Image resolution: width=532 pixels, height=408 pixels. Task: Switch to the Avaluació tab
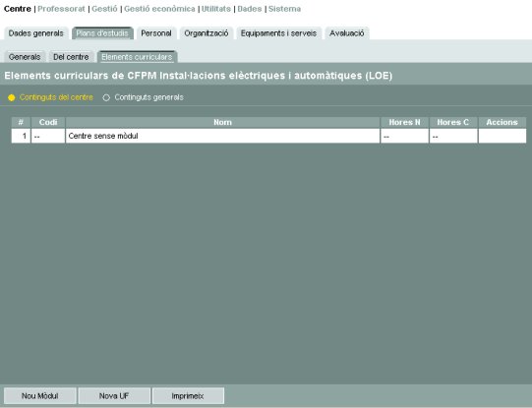point(347,33)
